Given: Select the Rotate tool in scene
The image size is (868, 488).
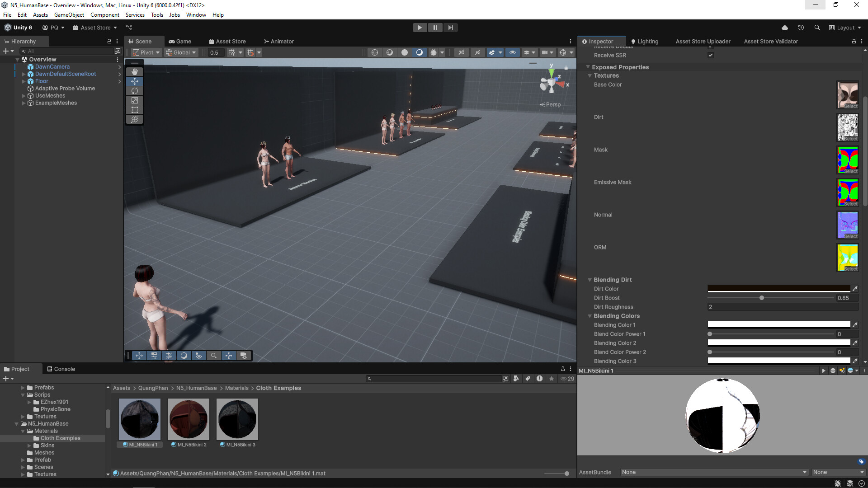Looking at the screenshot, I should point(135,91).
